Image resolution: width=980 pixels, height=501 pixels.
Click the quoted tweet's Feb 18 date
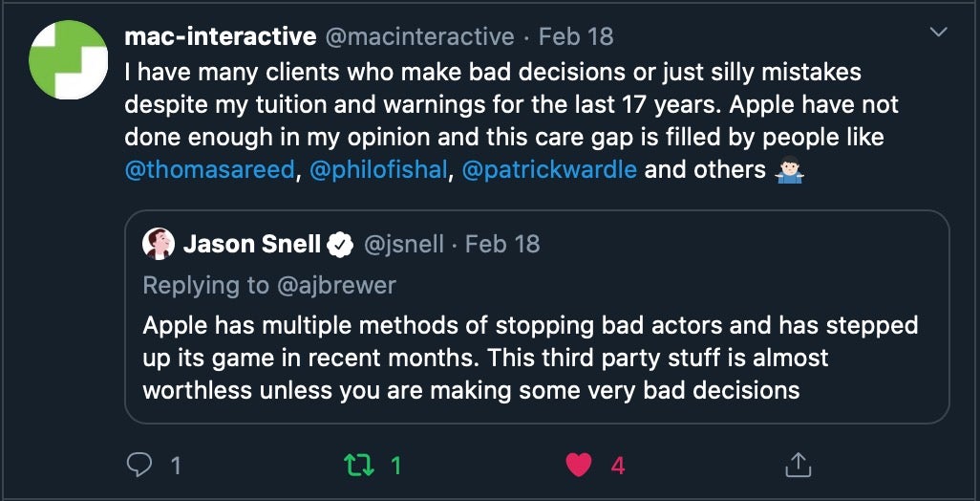502,245
